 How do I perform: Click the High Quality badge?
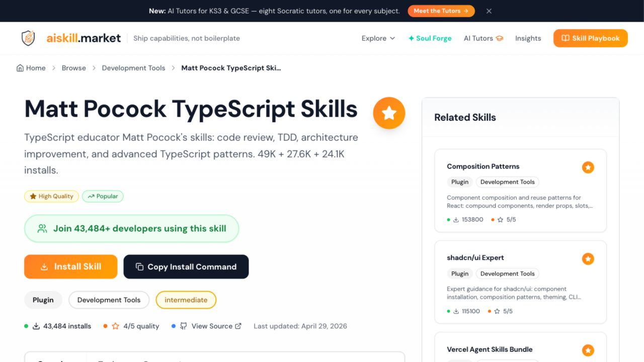tap(51, 196)
